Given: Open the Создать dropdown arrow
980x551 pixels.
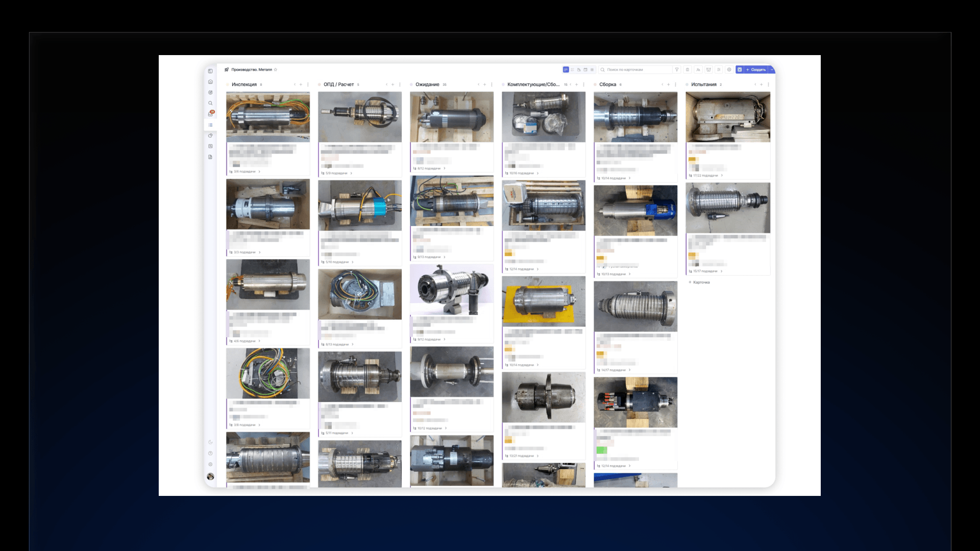Looking at the screenshot, I should point(772,69).
